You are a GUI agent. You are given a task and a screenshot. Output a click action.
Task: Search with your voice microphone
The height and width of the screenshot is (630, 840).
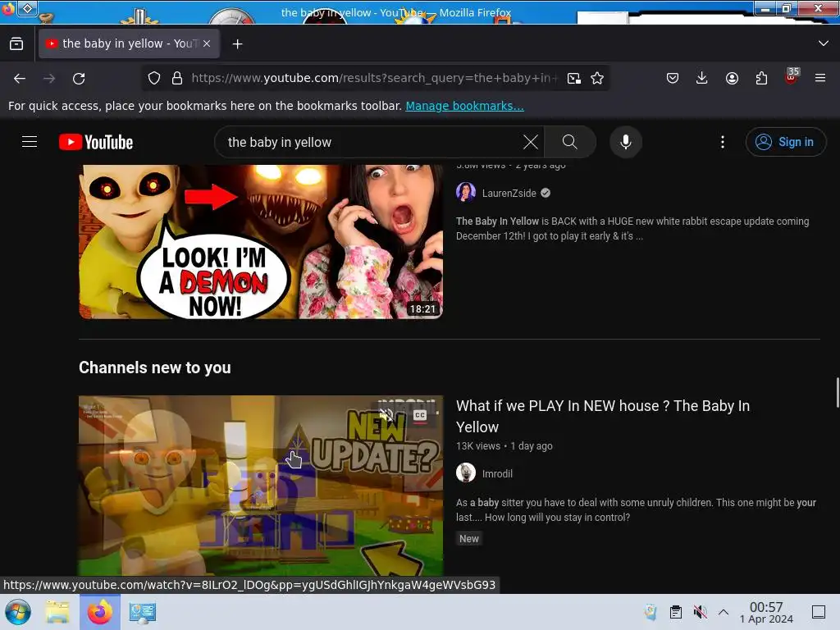[625, 142]
